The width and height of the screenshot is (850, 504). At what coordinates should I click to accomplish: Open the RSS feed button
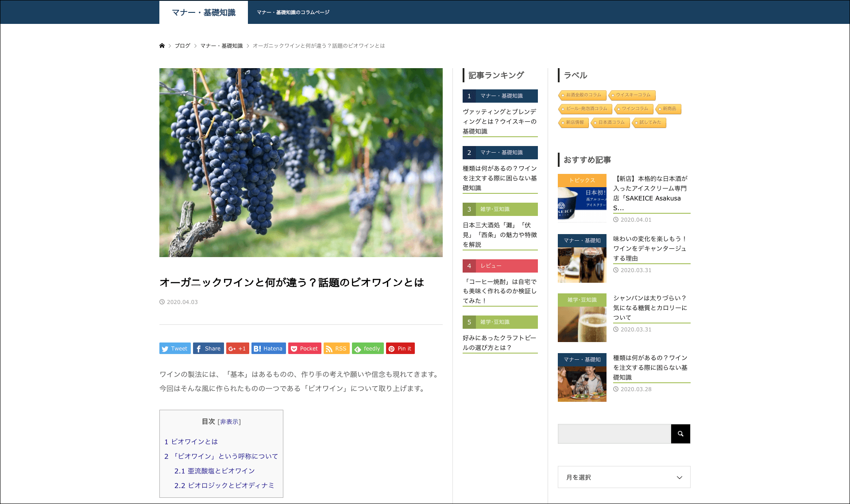(x=336, y=349)
